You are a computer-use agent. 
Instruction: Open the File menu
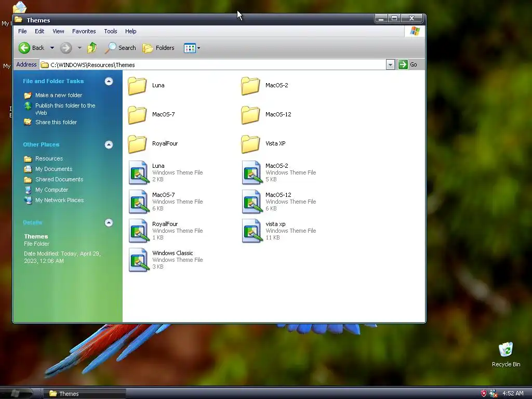(22, 31)
